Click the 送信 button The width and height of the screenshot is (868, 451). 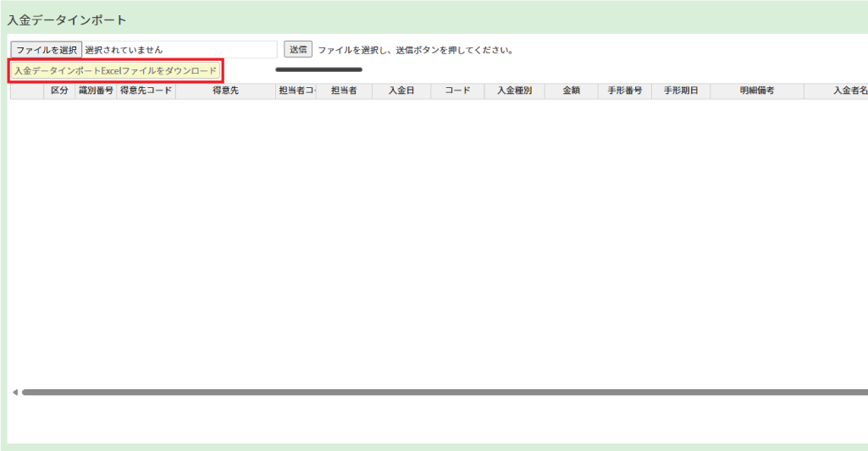click(298, 49)
